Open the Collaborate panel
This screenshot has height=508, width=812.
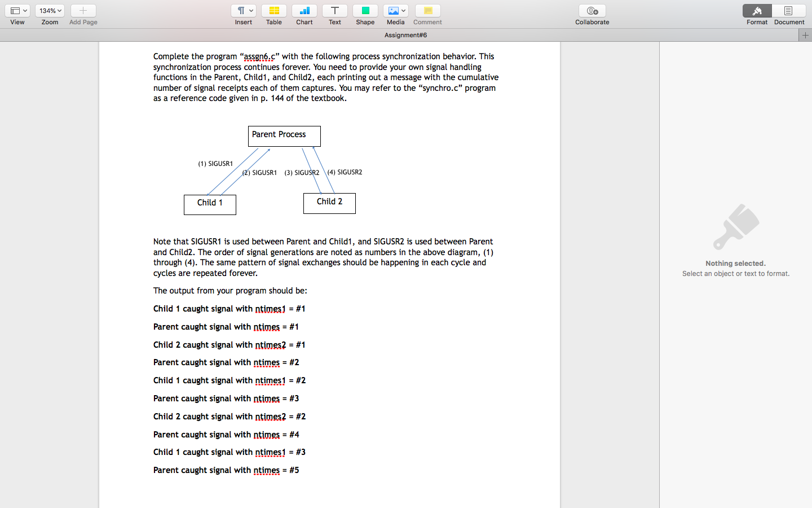(x=592, y=10)
